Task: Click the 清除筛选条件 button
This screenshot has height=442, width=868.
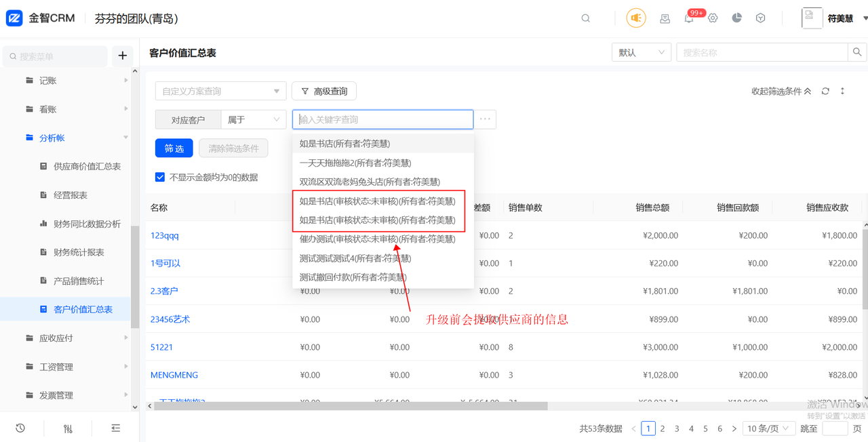Action: [233, 148]
